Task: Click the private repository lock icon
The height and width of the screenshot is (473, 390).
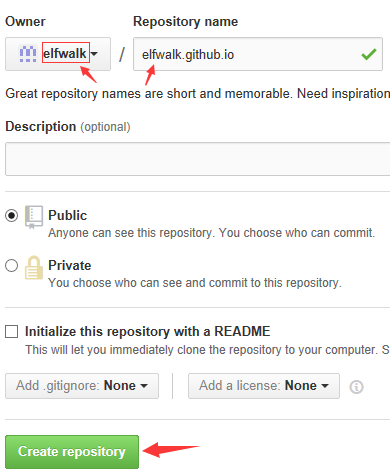Action: coord(34,267)
